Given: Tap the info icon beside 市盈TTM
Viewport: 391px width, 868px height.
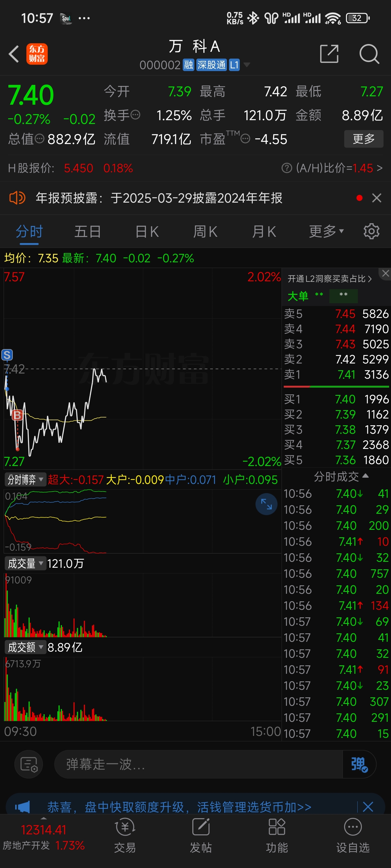Looking at the screenshot, I should pos(245,139).
